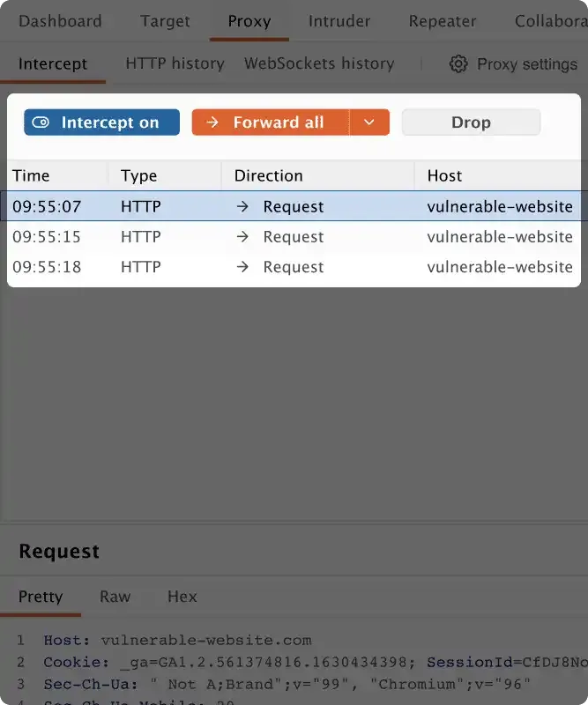588x705 pixels.
Task: Click the Drop button
Action: (471, 122)
